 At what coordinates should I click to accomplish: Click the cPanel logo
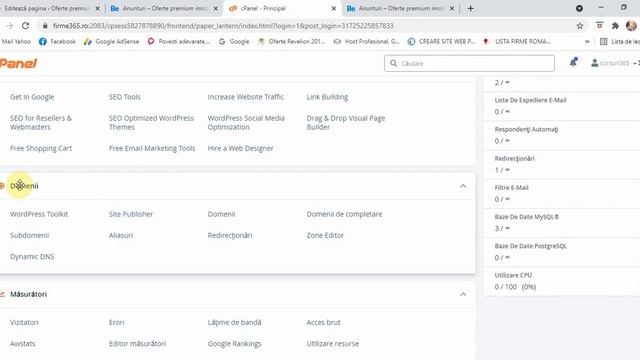(18, 63)
